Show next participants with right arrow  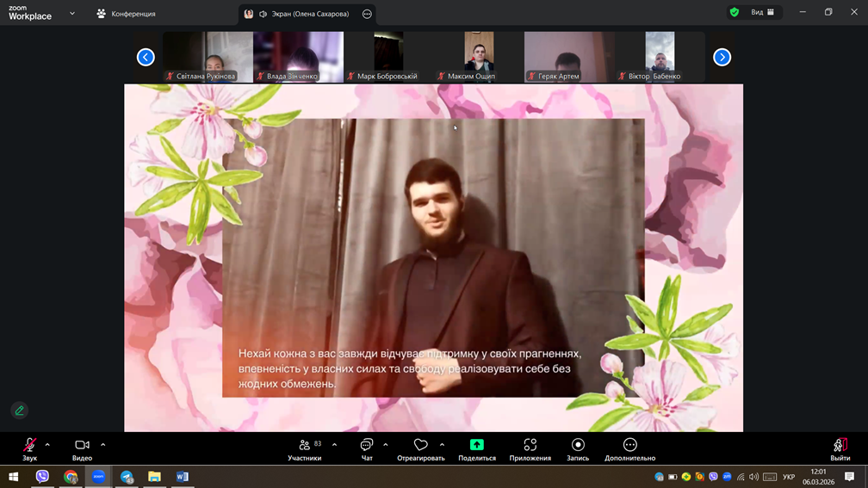[722, 57]
